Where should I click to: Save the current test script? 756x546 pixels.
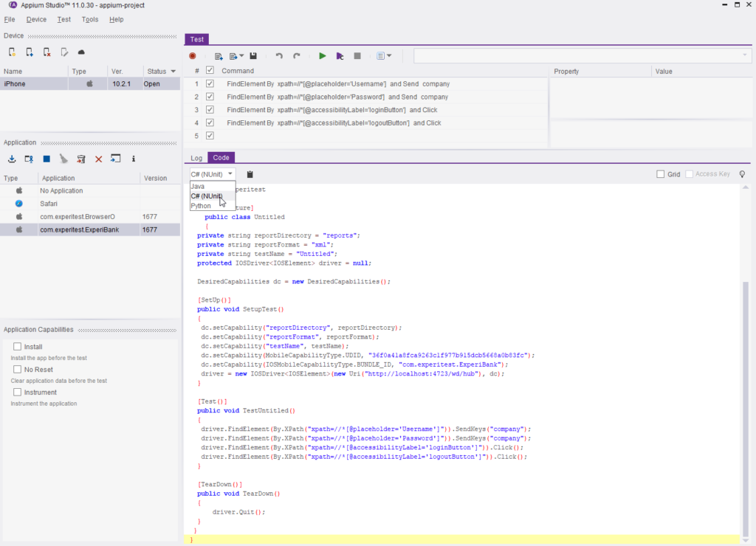coord(254,55)
